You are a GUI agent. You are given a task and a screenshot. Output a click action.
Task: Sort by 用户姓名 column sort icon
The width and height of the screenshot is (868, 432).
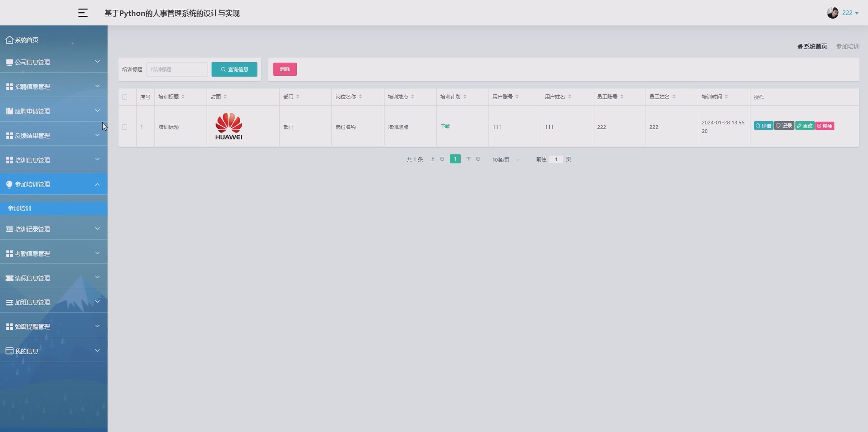570,97
